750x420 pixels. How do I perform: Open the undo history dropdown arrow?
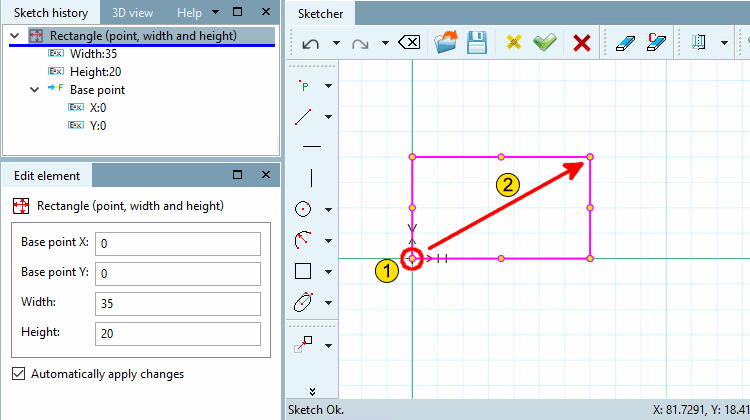pos(336,43)
